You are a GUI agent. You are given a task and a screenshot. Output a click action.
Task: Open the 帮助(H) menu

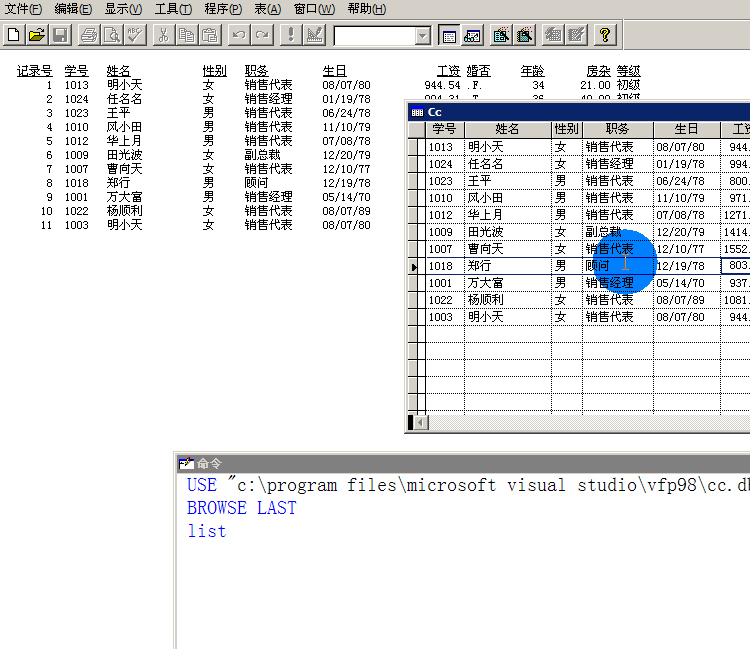367,9
